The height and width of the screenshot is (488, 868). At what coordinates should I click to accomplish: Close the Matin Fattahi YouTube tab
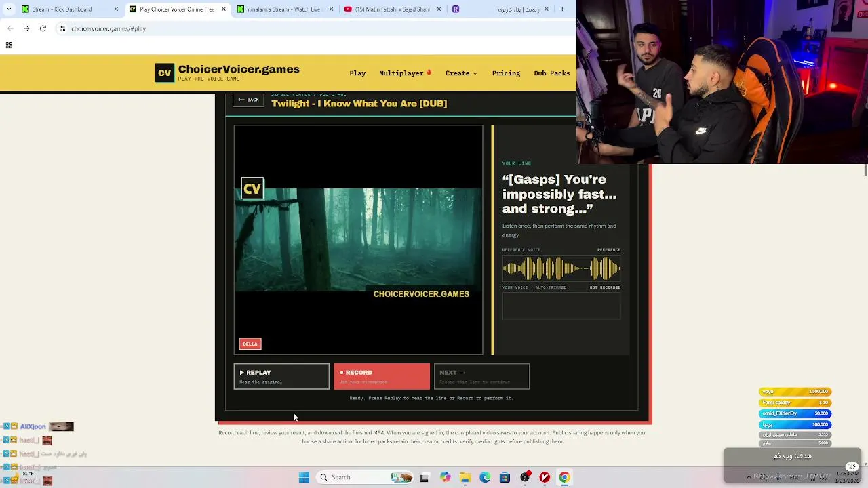(439, 9)
